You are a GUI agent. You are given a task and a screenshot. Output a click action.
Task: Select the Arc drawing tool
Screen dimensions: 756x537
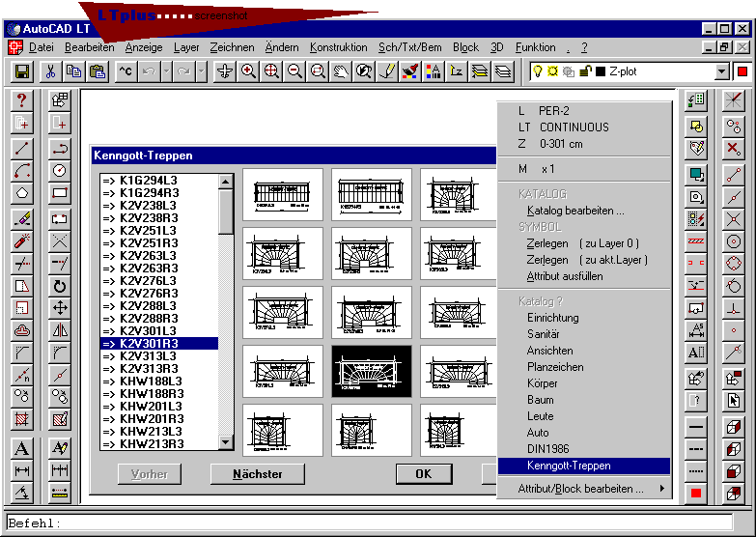pyautogui.click(x=21, y=171)
